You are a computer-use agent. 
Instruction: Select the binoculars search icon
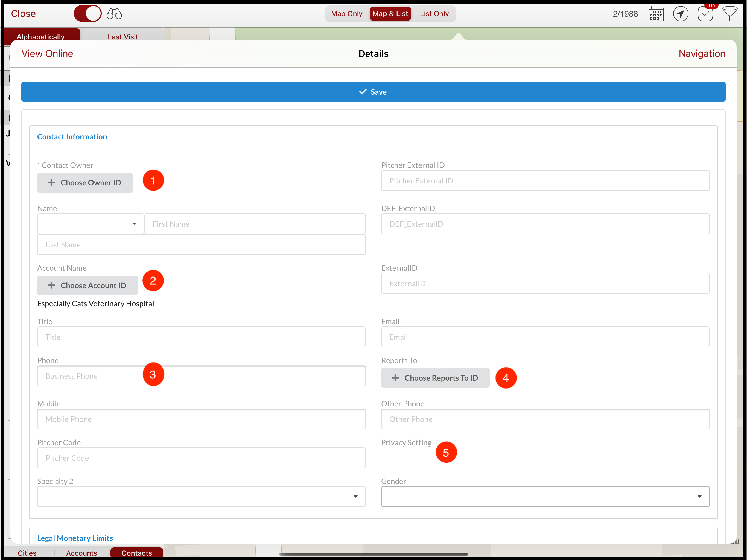click(113, 13)
